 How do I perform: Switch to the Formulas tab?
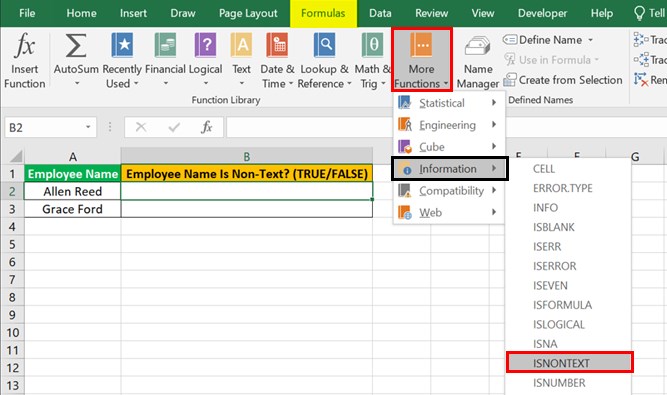tap(323, 13)
